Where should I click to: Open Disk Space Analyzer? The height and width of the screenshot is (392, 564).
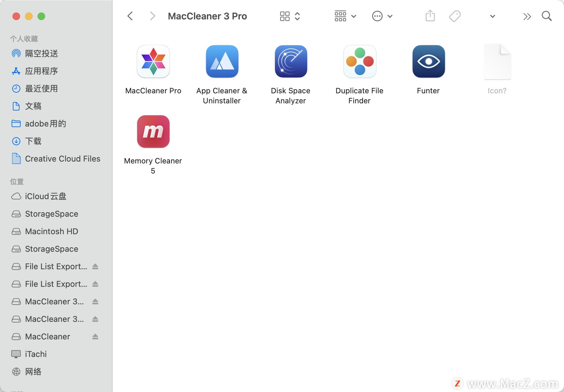click(x=290, y=61)
